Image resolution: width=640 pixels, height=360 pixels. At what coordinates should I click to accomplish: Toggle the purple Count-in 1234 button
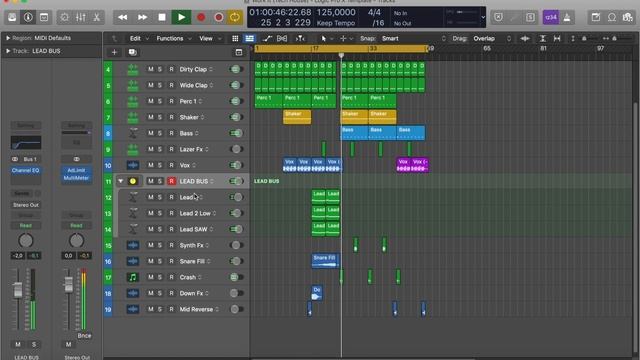coord(551,17)
